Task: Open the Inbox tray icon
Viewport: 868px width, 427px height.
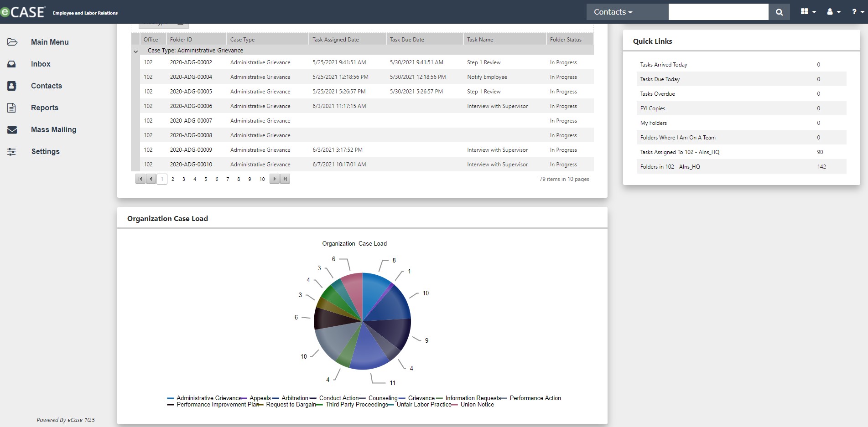Action: 12,64
